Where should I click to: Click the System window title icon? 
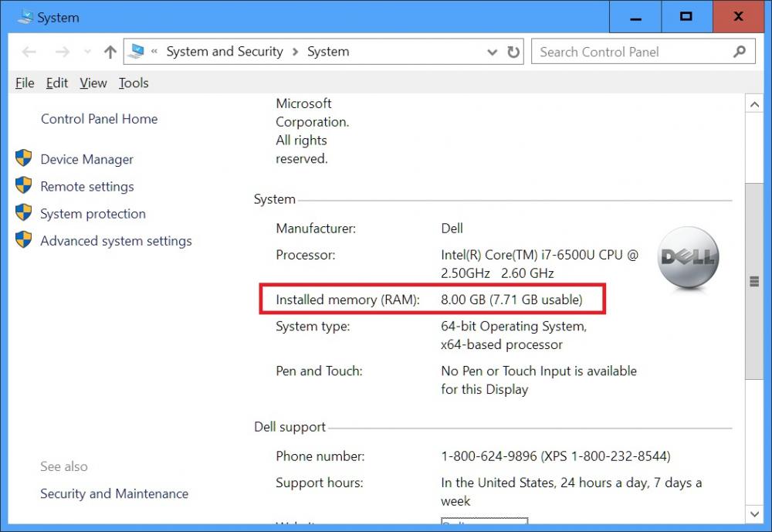(25, 17)
